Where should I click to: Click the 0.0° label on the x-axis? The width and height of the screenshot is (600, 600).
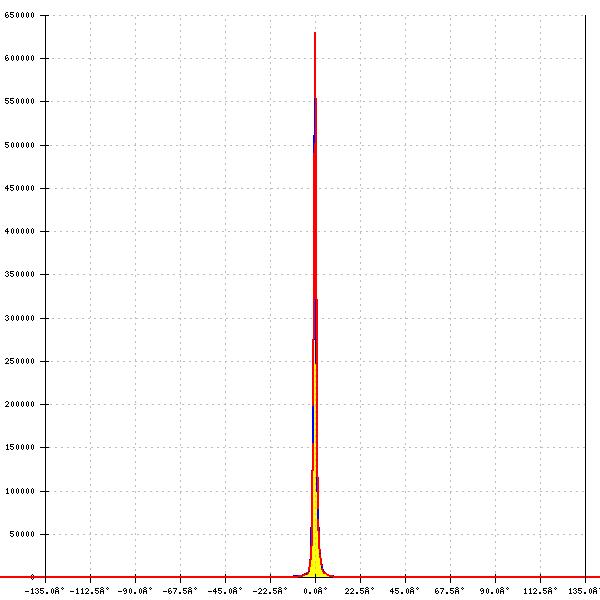[x=315, y=591]
